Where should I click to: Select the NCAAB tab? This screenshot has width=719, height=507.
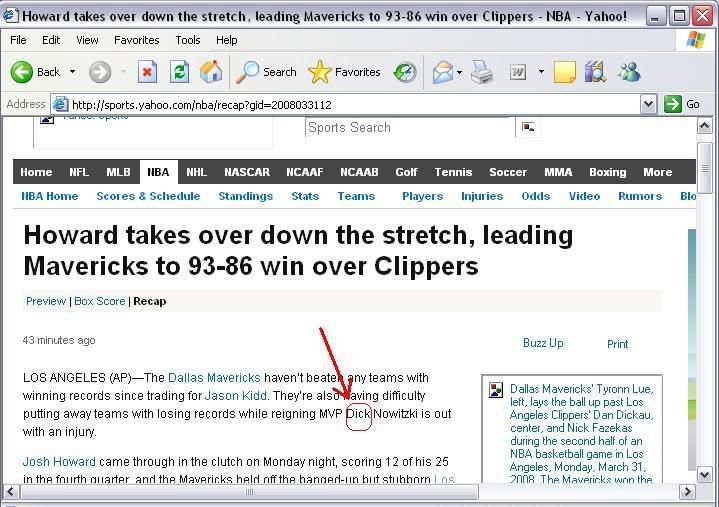(x=359, y=172)
